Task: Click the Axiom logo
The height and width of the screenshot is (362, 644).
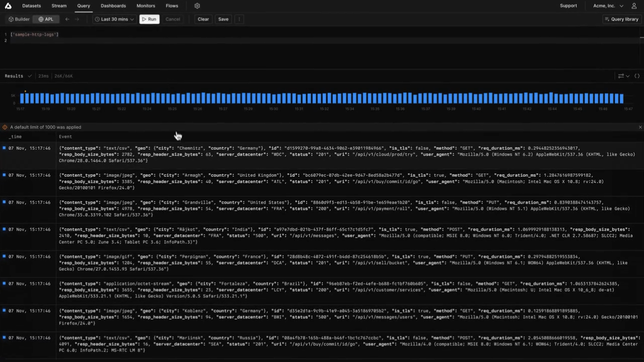Action: pyautogui.click(x=8, y=6)
